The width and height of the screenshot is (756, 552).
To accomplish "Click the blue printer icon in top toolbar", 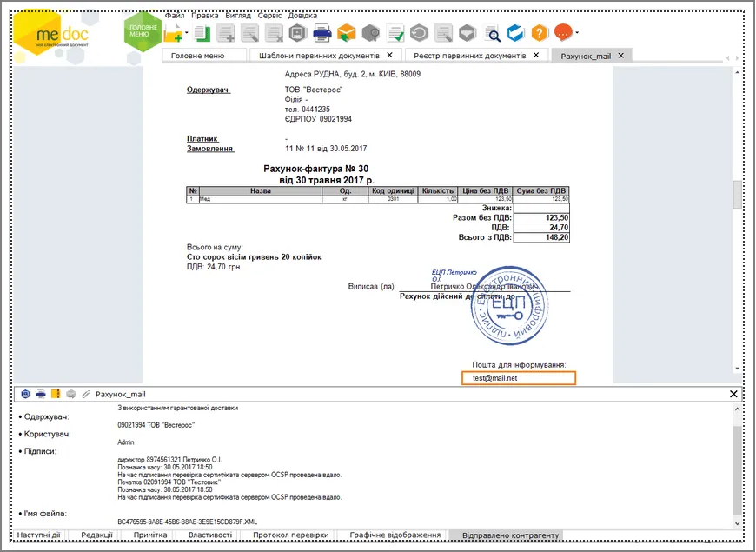I will tap(322, 33).
